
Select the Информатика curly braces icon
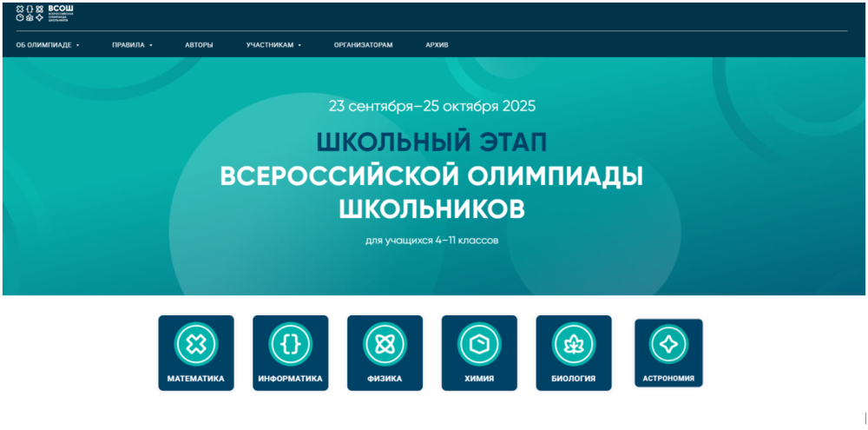(x=290, y=344)
